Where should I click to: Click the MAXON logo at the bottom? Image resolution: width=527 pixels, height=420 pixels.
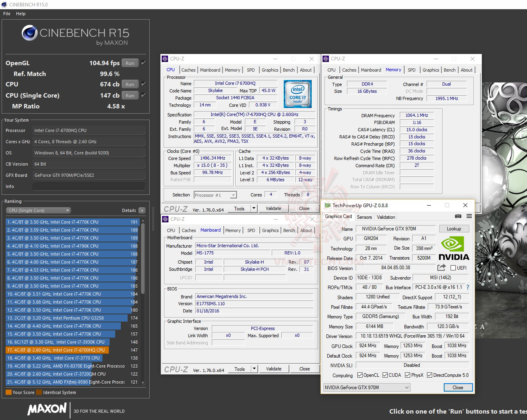pyautogui.click(x=47, y=409)
